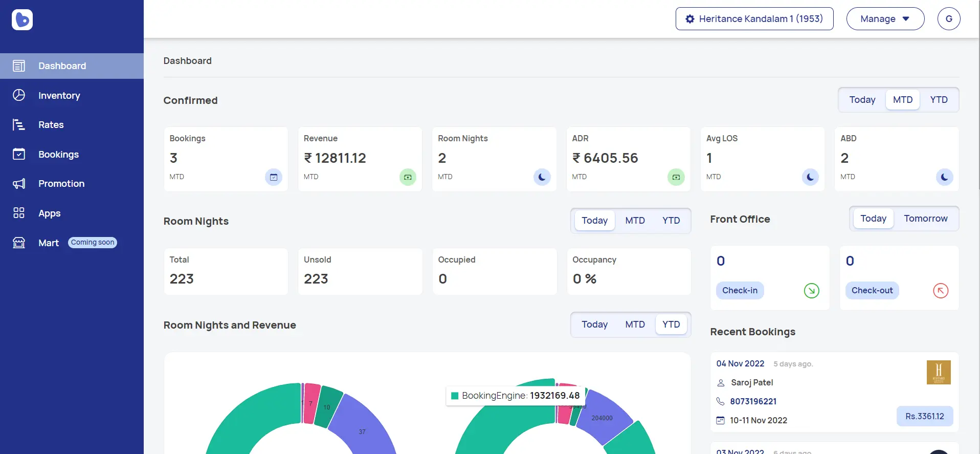Select YTD in Room Nights and Revenue
Image resolution: width=980 pixels, height=454 pixels.
coord(671,325)
